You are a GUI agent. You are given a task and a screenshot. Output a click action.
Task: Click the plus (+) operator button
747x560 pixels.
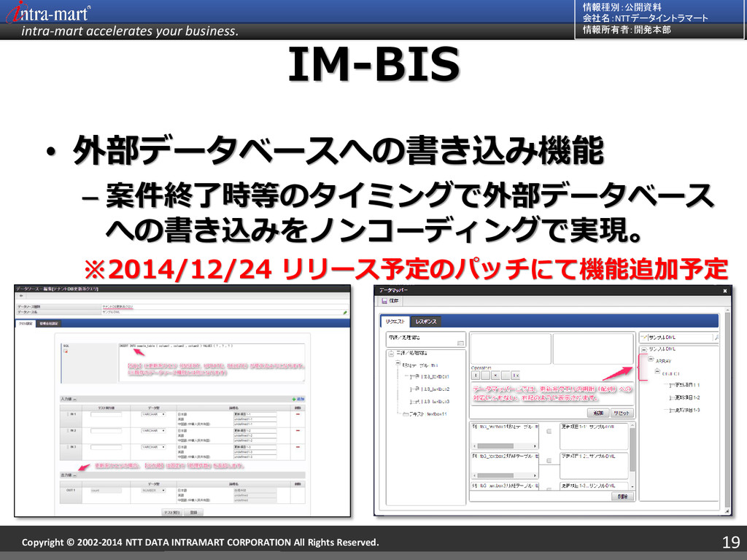point(476,376)
